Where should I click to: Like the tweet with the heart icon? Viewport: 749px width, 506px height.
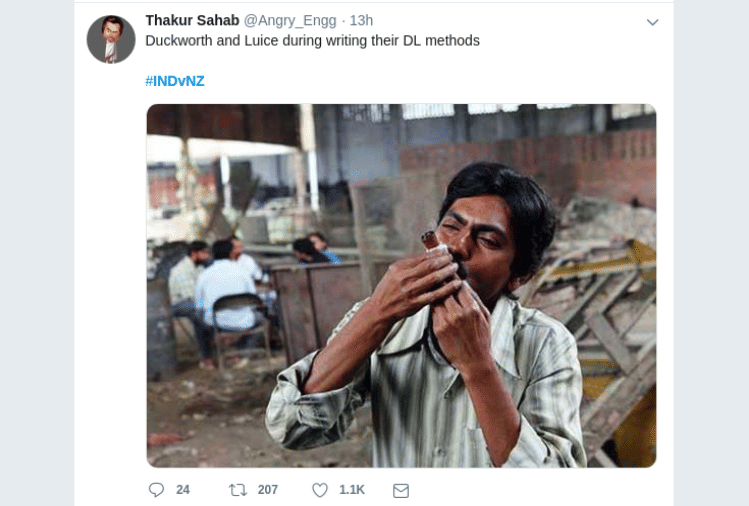(x=320, y=490)
